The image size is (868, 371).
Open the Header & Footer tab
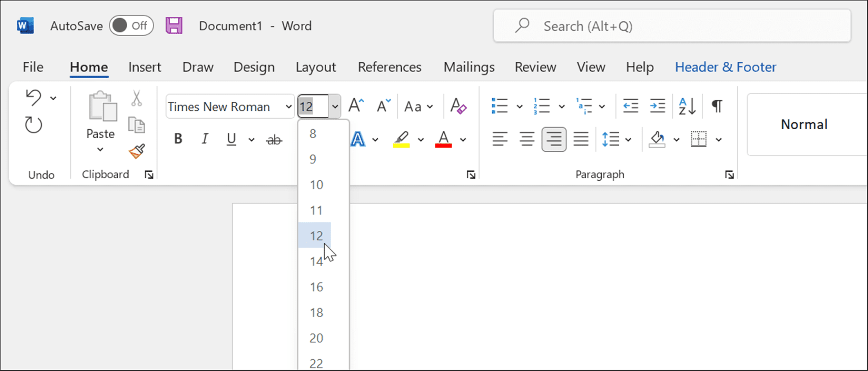click(x=725, y=67)
